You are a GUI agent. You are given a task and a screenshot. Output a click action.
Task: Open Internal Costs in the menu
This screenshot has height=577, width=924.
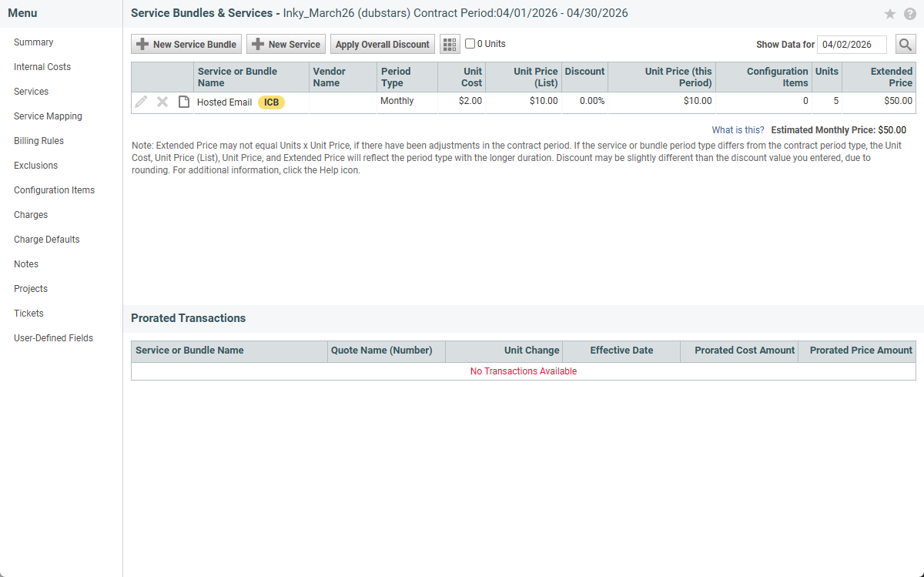[x=42, y=67]
